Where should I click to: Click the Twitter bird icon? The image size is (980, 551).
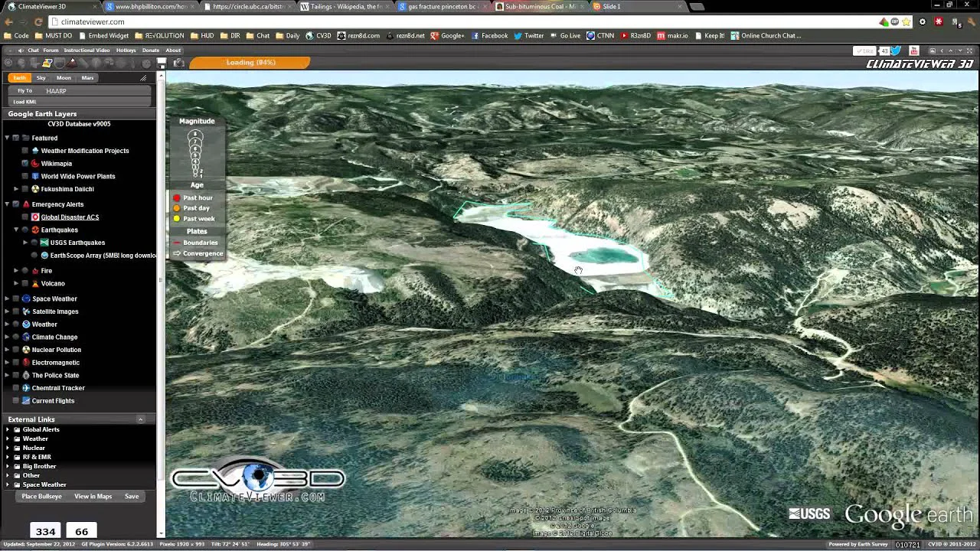tap(896, 51)
